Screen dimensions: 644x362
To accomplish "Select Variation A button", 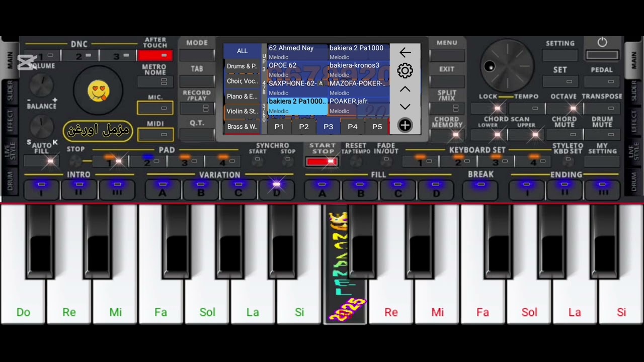I will [x=163, y=189].
